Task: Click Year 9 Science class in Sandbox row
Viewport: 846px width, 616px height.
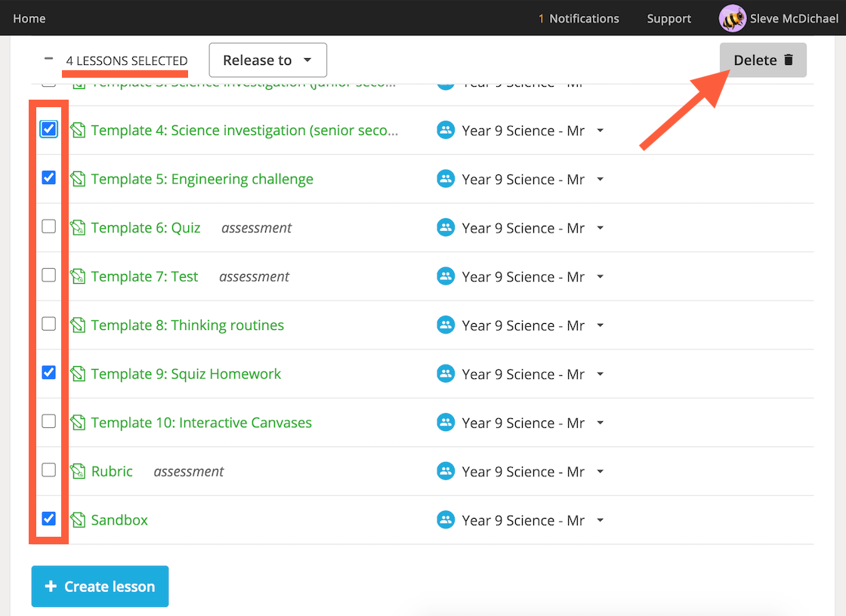Action: point(523,521)
